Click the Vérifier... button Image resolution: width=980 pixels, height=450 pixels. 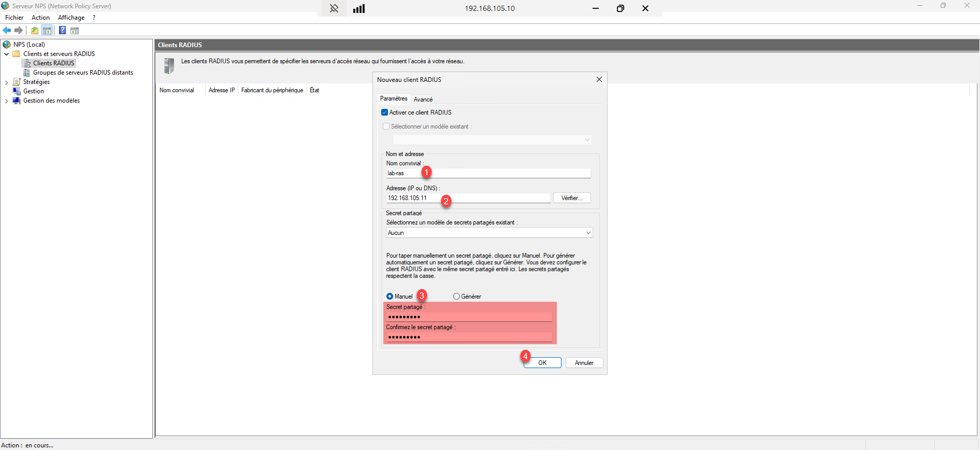[571, 198]
